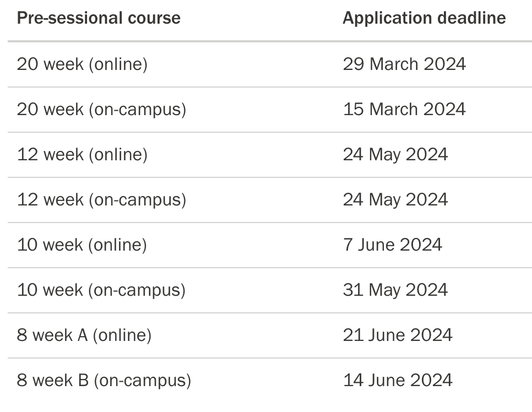Click the '29 March 2024' deadline
The image size is (532, 412).
click(404, 64)
